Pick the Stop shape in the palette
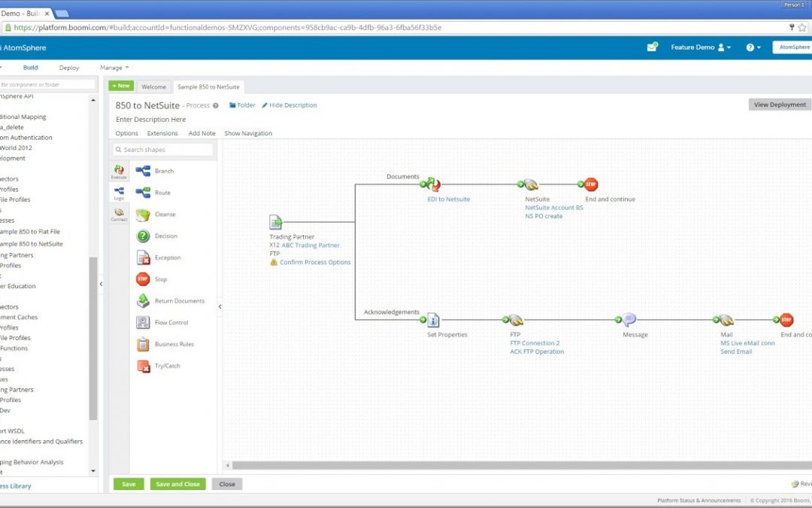The image size is (812, 508). pos(143,279)
